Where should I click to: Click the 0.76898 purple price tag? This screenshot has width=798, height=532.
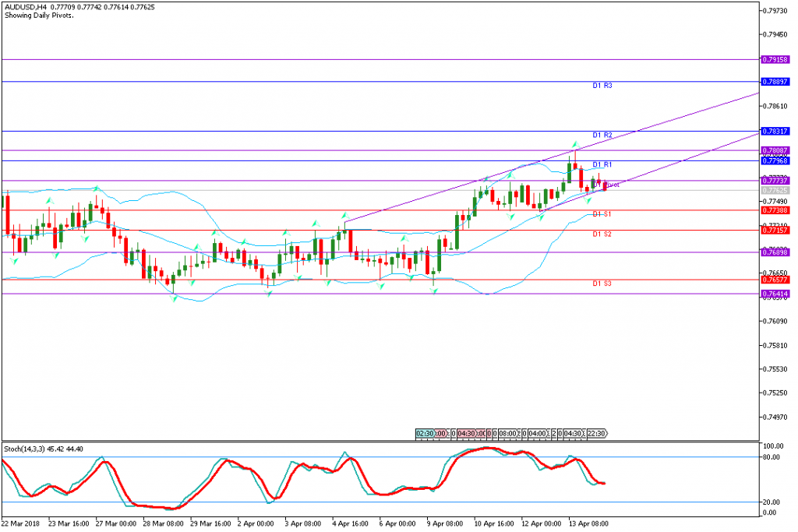777,252
